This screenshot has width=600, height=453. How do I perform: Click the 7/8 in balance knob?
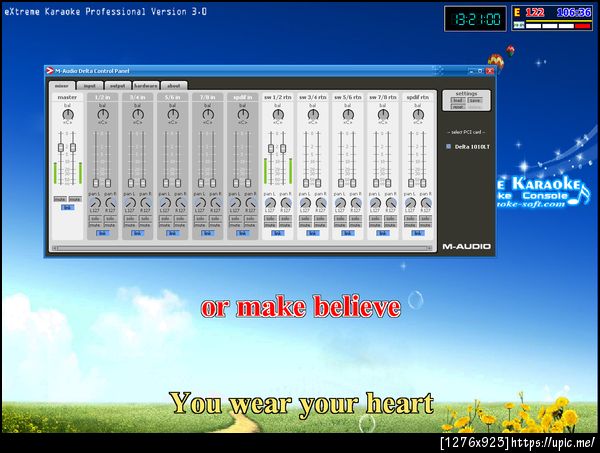point(208,114)
